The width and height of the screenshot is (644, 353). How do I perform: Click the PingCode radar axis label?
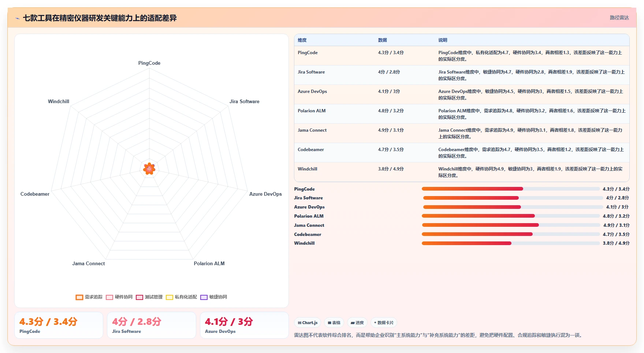click(x=149, y=63)
